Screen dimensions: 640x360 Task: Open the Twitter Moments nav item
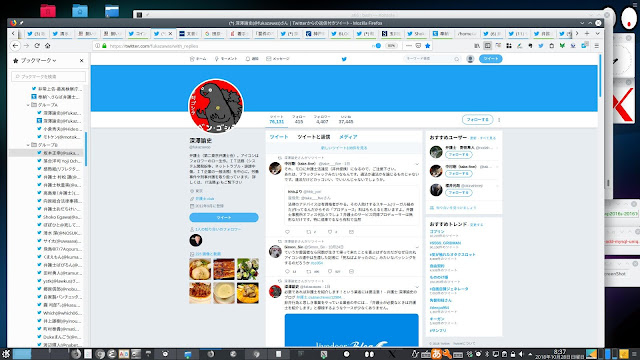(226, 59)
